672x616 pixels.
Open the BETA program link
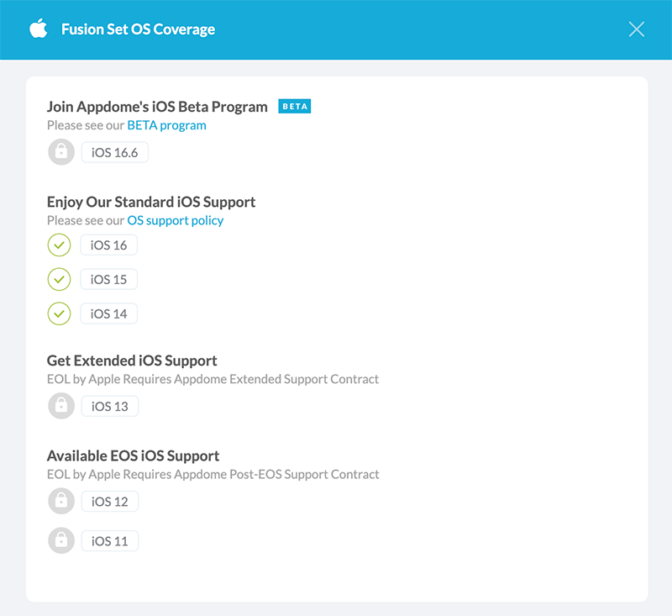tap(166, 125)
